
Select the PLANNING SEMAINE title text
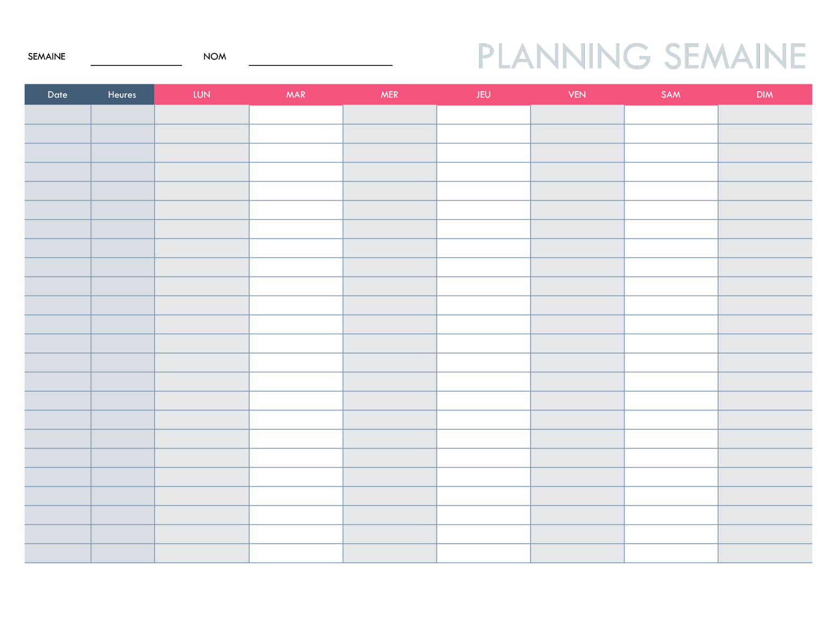tap(642, 57)
